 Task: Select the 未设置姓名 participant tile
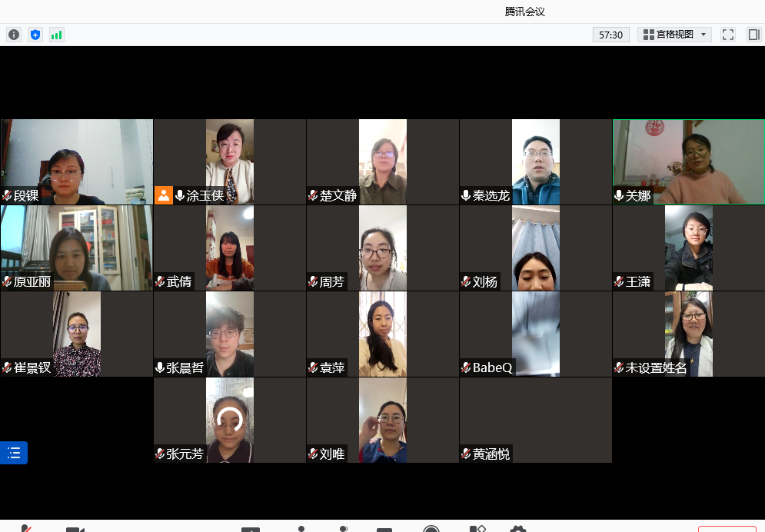coord(688,334)
